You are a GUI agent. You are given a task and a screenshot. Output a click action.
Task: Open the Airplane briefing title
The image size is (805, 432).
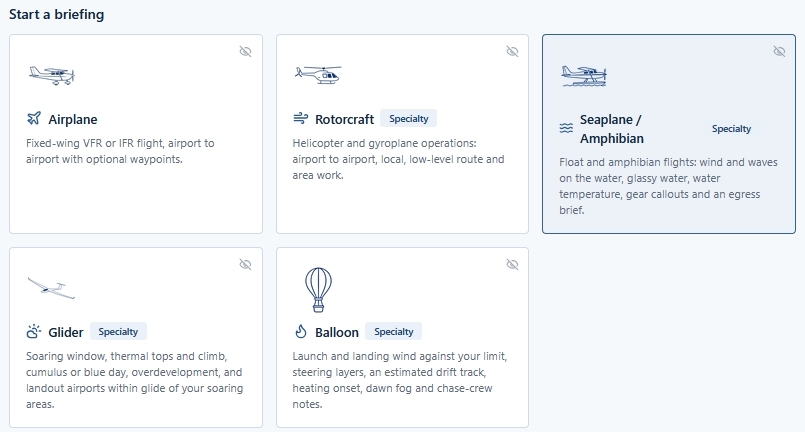pos(73,119)
